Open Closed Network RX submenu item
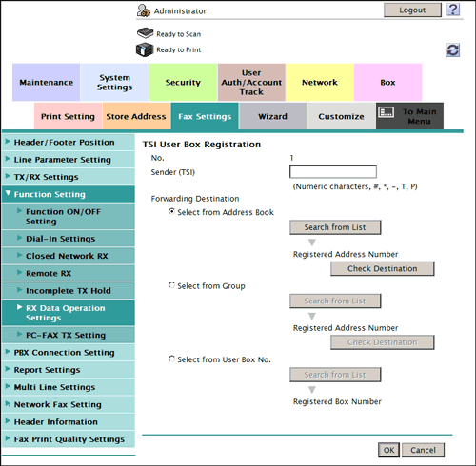The width and height of the screenshot is (476, 466). point(69,256)
